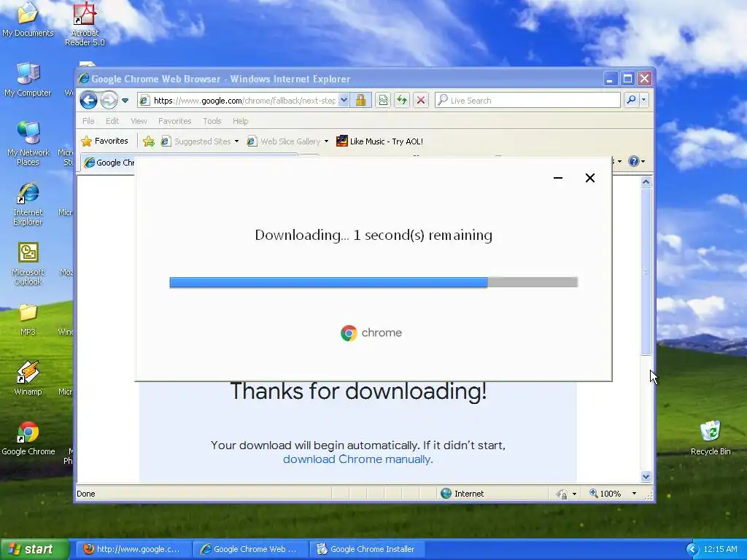The image size is (747, 560).
Task: Click the Favorites star button
Action: [105, 141]
